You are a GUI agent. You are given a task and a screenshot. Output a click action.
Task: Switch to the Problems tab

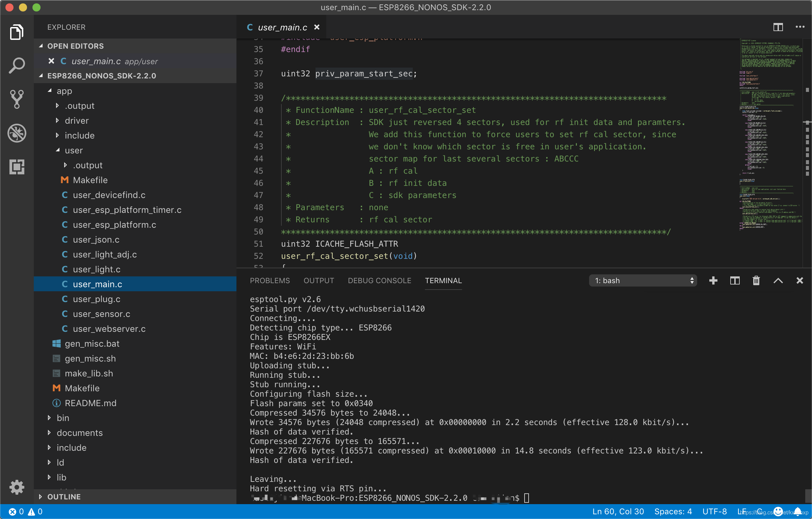(x=270, y=280)
